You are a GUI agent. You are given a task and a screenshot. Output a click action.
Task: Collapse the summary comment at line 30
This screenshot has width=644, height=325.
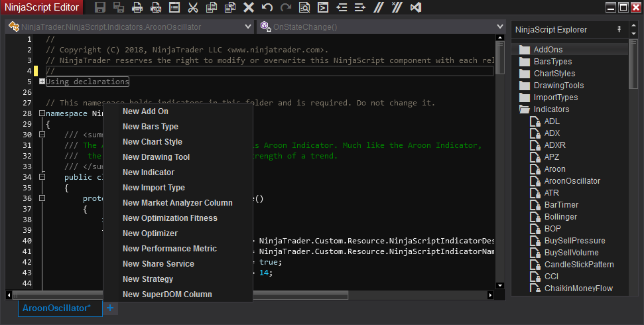click(42, 135)
